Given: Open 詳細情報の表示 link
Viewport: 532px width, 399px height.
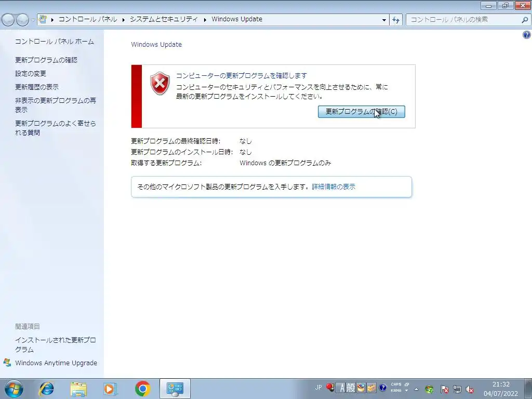Looking at the screenshot, I should (x=334, y=187).
